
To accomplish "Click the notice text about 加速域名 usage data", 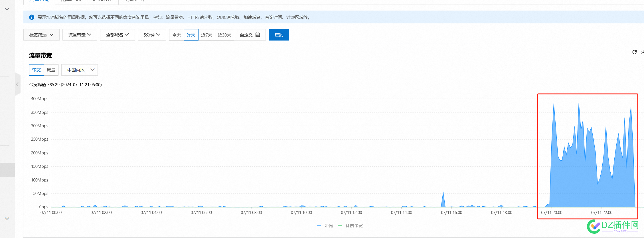I will (x=174, y=17).
